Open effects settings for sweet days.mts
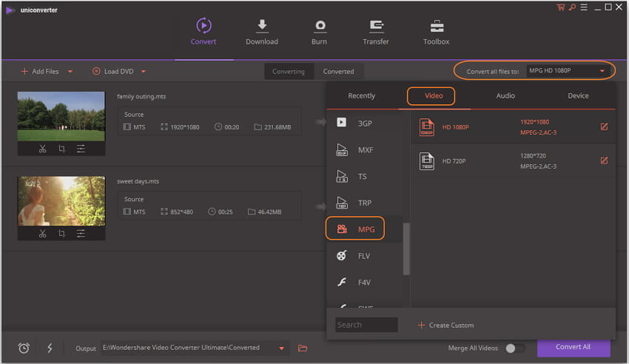The image size is (629, 364). pos(81,233)
